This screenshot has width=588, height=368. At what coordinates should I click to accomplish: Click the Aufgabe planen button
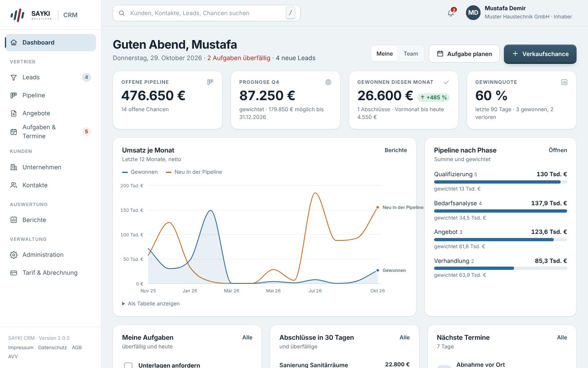pos(464,54)
